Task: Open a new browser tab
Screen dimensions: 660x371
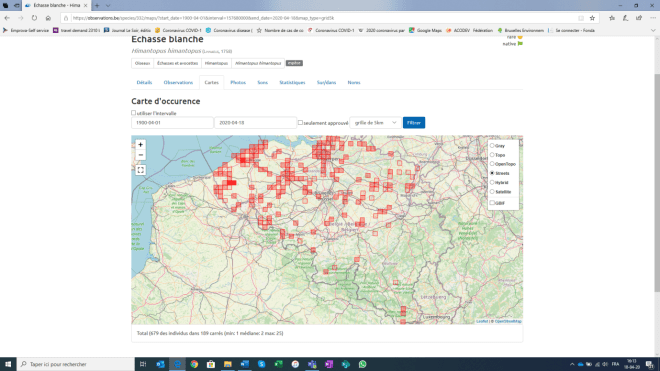Action: coord(97,5)
